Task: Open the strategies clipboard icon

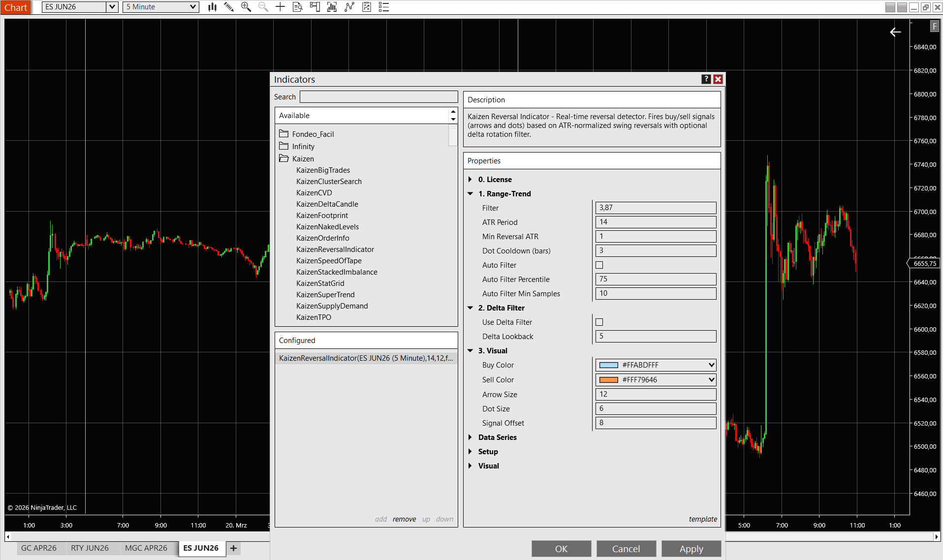Action: [x=367, y=7]
